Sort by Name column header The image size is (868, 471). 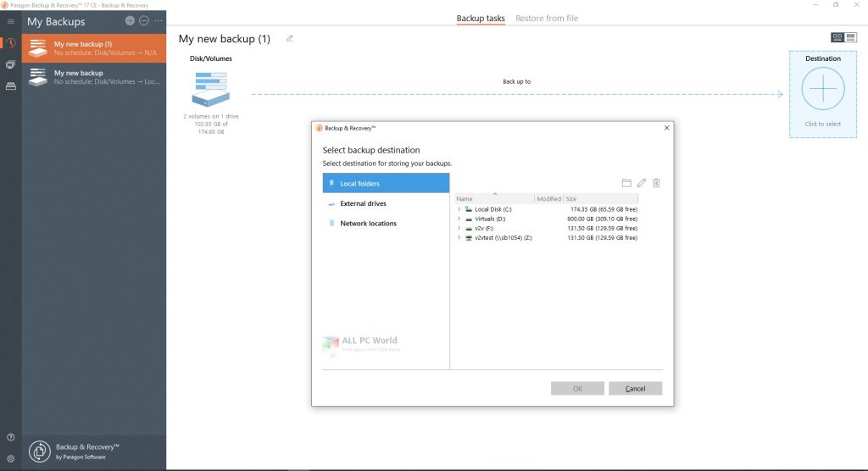coord(494,199)
